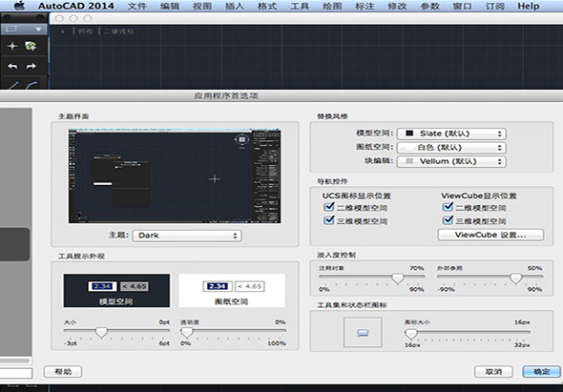Image resolution: width=563 pixels, height=392 pixels.
Task: Click the 确定 button
Action: (541, 372)
